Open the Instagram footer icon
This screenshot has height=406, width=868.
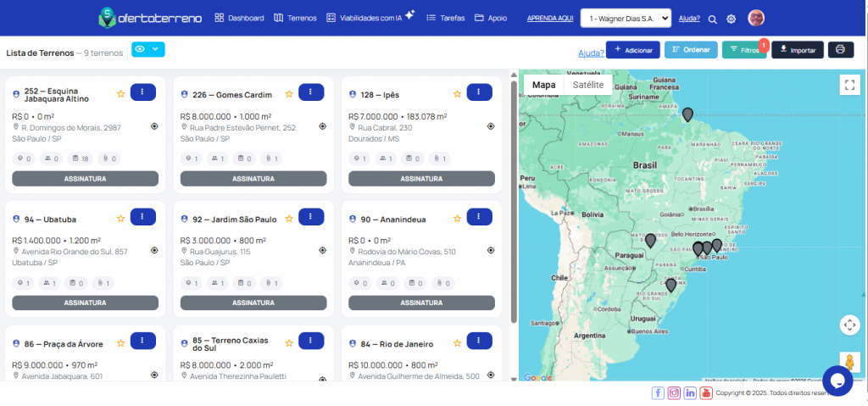point(674,392)
